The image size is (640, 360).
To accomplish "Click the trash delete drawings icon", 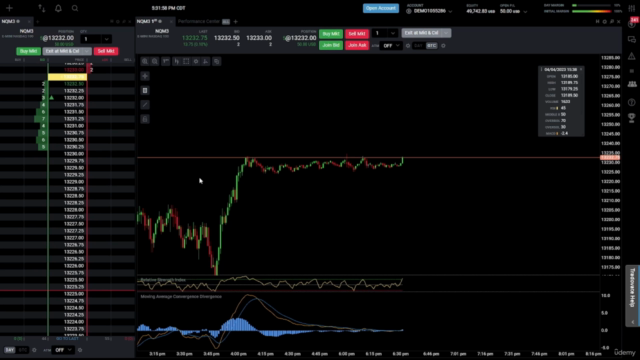I will (x=145, y=91).
